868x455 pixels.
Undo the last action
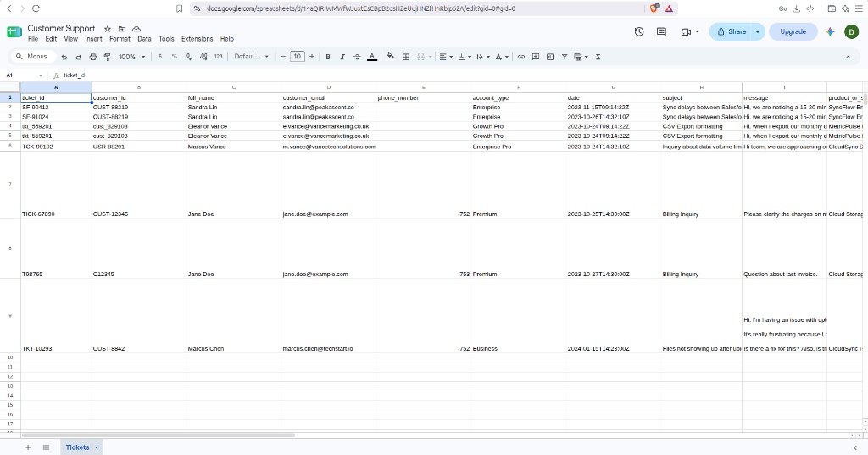pyautogui.click(x=64, y=57)
